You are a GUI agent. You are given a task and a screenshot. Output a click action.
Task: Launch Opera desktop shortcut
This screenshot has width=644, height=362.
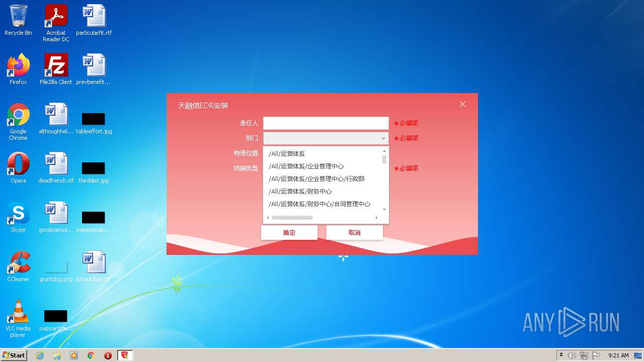point(18,168)
